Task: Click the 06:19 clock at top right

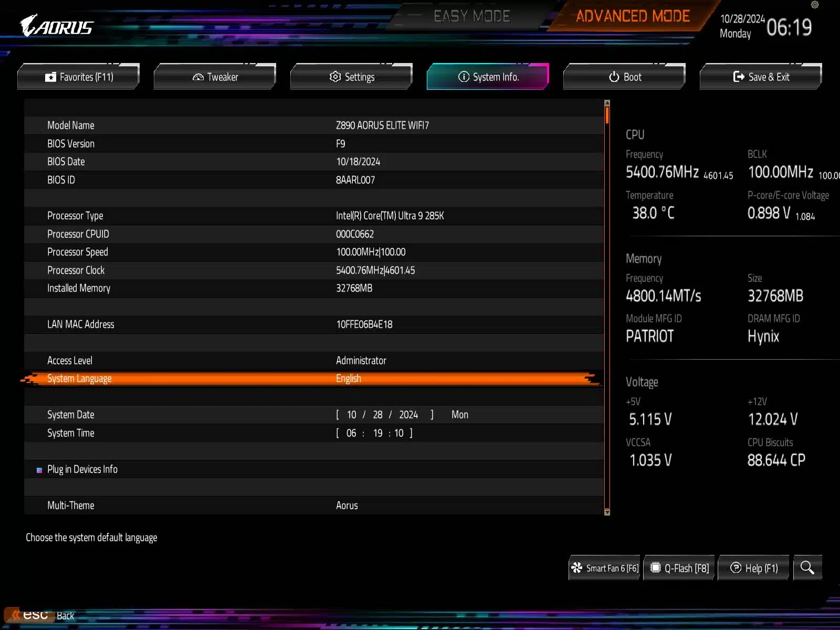Action: pos(789,27)
